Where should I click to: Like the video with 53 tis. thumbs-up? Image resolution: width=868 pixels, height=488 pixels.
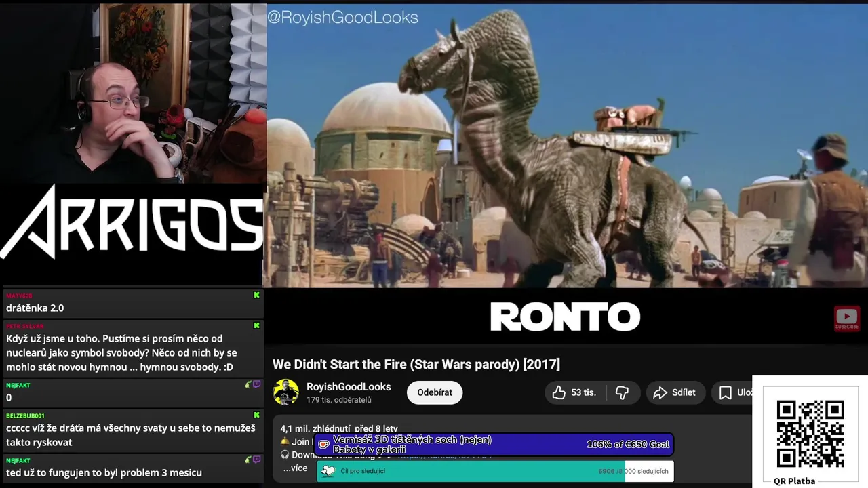(x=574, y=392)
